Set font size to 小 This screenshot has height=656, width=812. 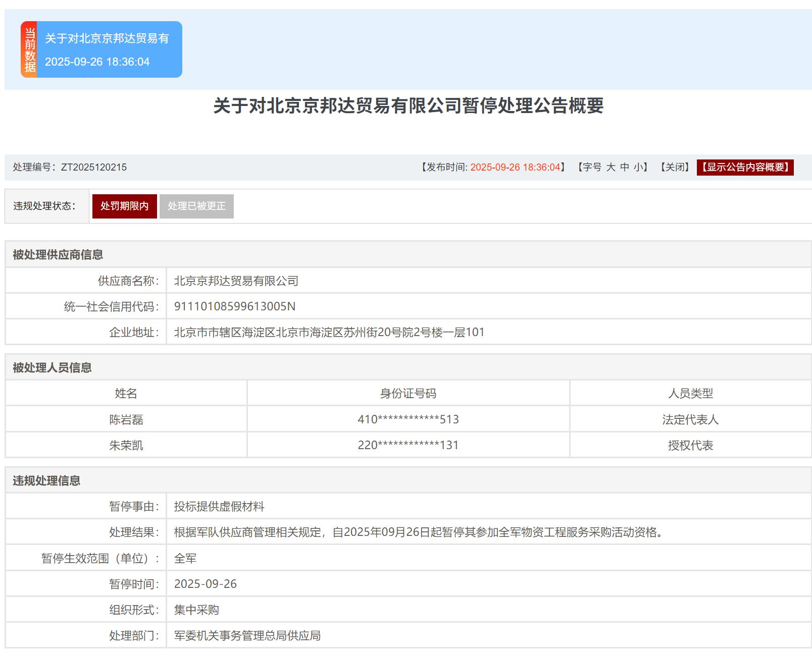(638, 168)
